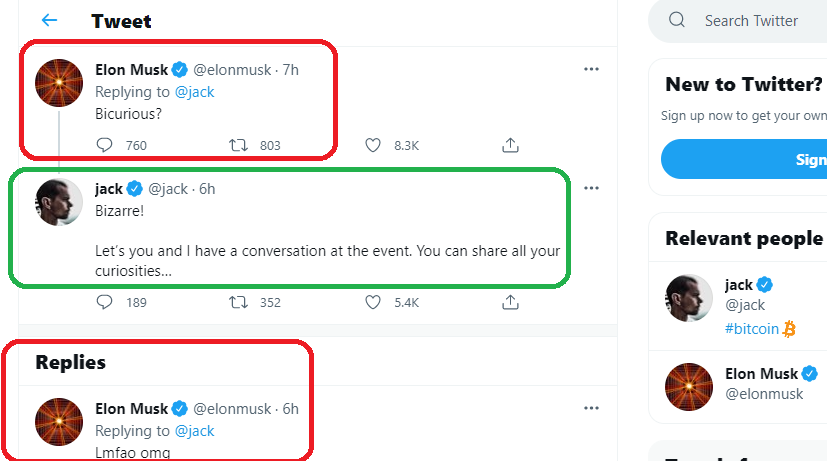The image size is (827, 461).
Task: Click the Search Twitter field
Action: coord(751,20)
